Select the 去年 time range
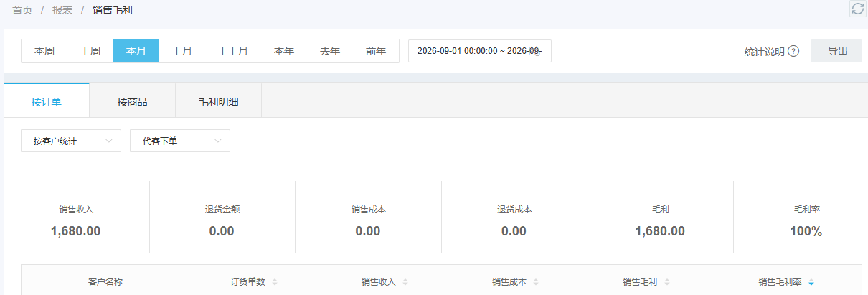Screen dimensions: 868x295 pos(330,51)
